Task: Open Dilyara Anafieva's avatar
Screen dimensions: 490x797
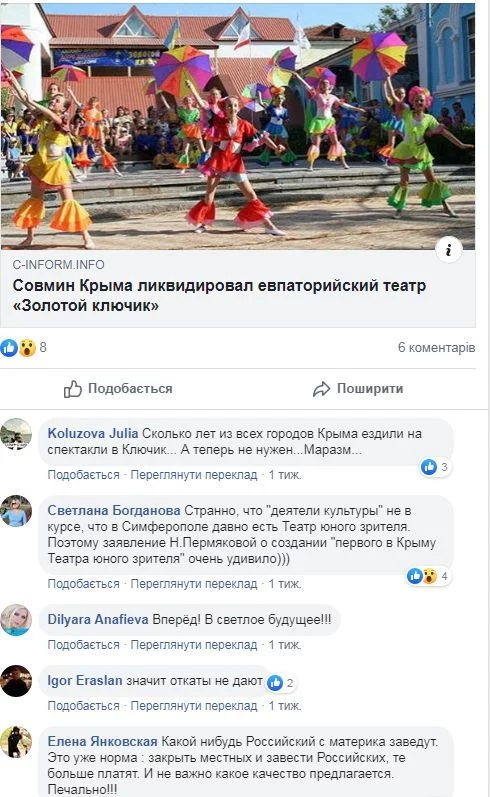Action: click(x=16, y=620)
